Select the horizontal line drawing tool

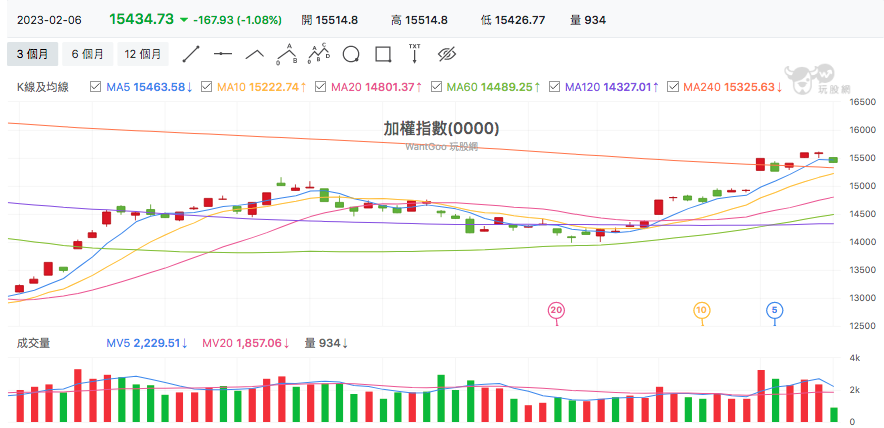tap(223, 54)
